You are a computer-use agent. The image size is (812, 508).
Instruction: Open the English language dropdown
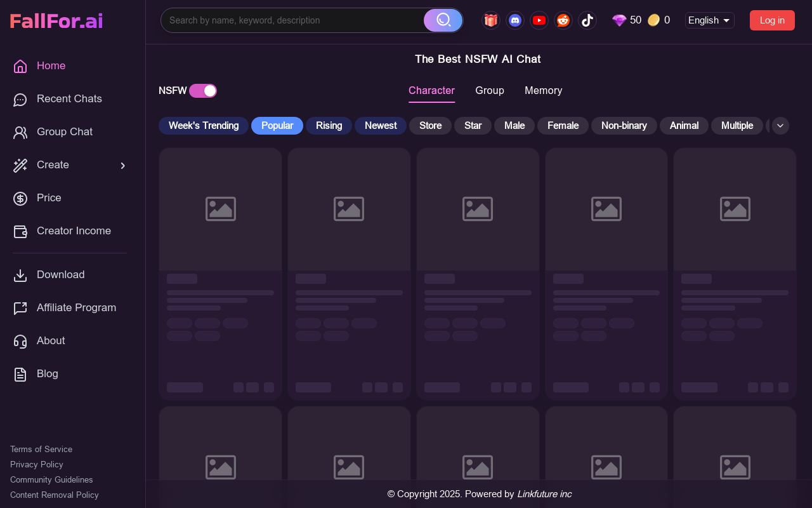coord(710,20)
